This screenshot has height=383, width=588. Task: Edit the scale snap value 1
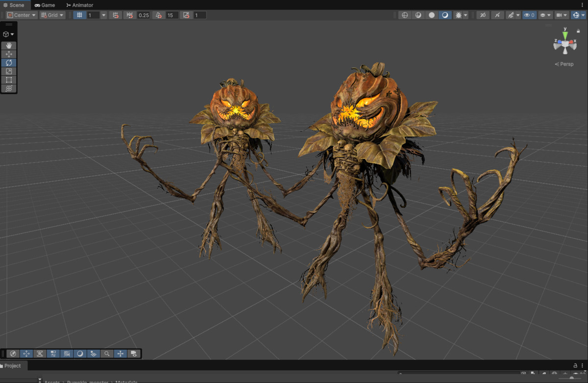[x=199, y=15]
